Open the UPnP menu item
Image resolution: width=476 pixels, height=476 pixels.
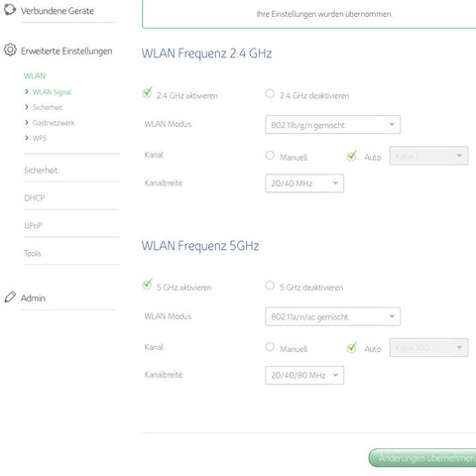[33, 226]
